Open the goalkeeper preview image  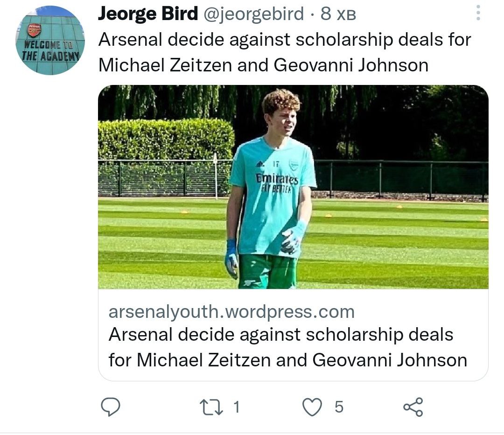point(293,187)
